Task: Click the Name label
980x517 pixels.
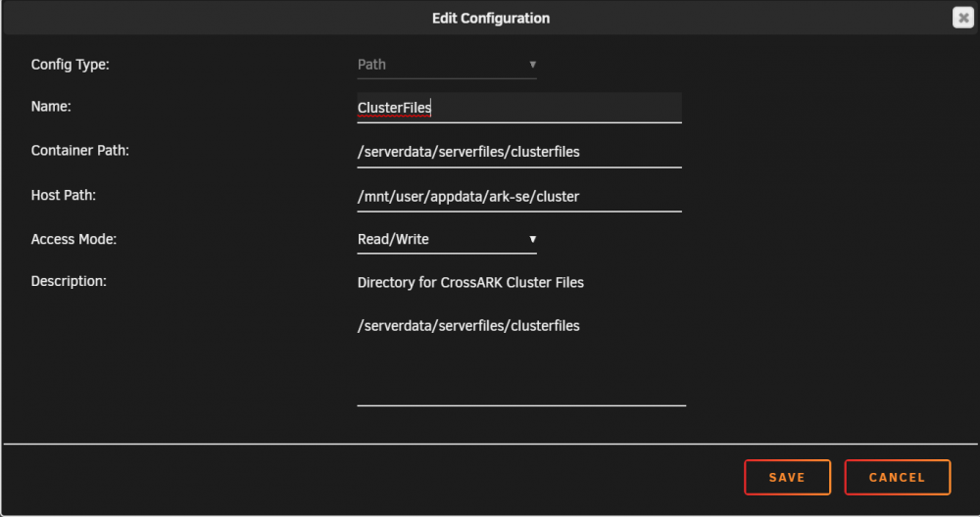Action: pyautogui.click(x=51, y=106)
